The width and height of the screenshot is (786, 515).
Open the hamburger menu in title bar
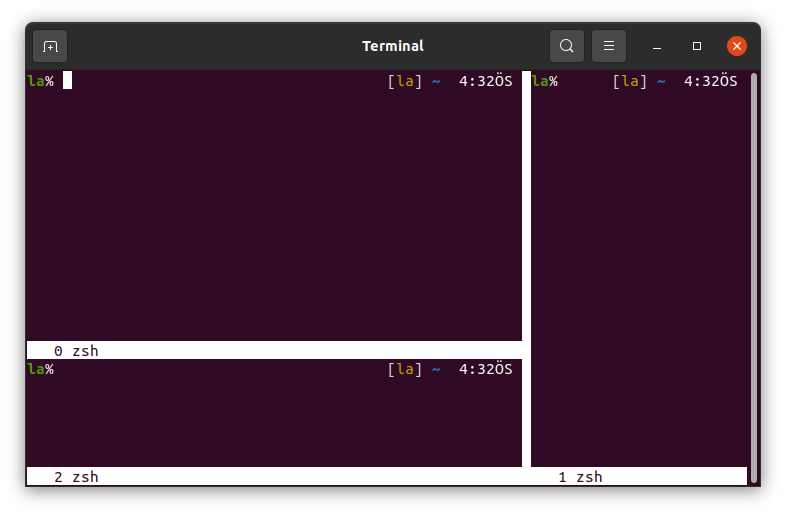tap(609, 46)
